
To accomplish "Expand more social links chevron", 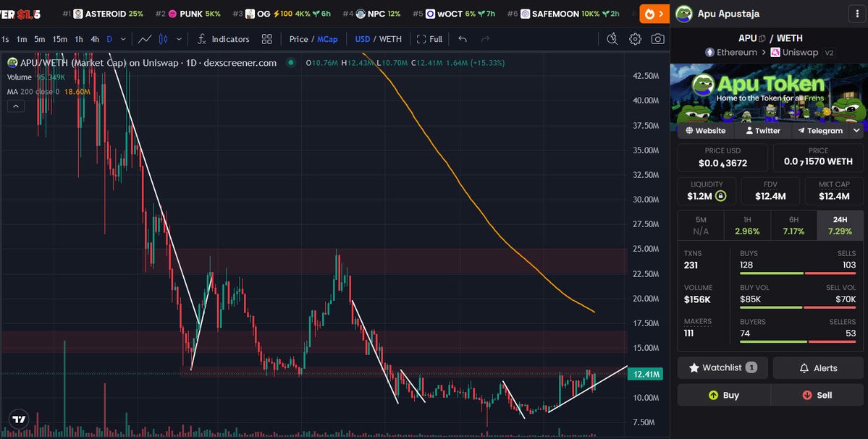I will [x=856, y=131].
